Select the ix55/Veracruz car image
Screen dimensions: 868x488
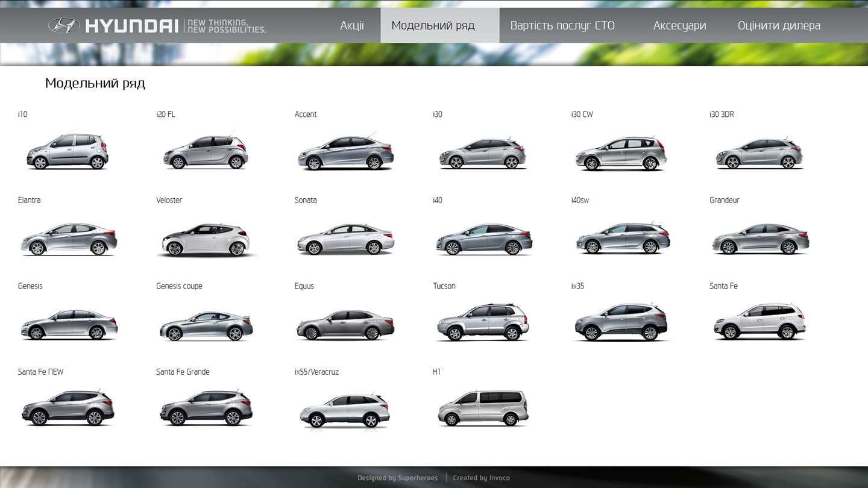pos(344,411)
